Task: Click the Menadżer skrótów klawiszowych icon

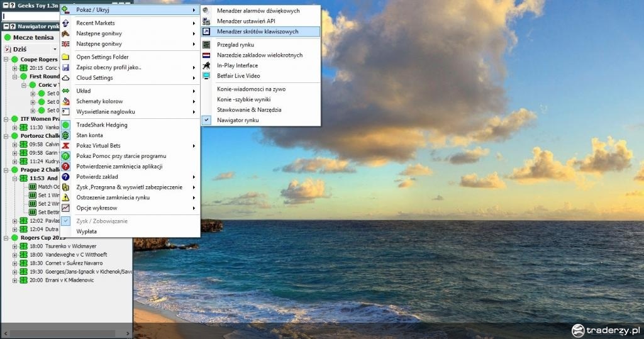Action: [206, 31]
